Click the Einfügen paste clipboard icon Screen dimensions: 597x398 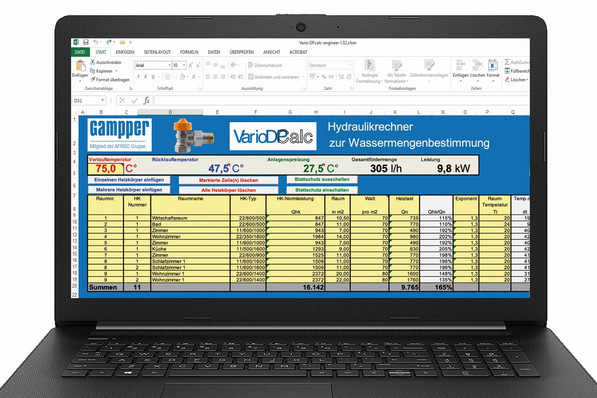[x=80, y=66]
